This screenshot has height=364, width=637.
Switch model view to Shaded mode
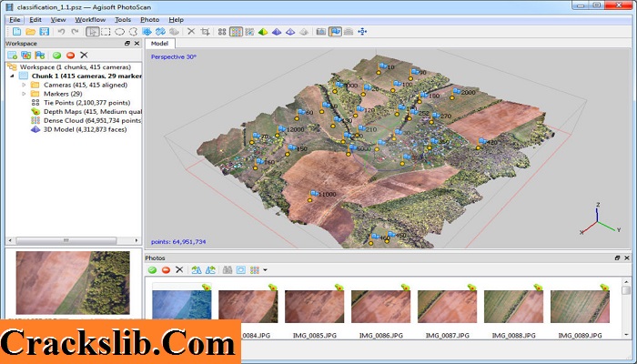tap(263, 32)
